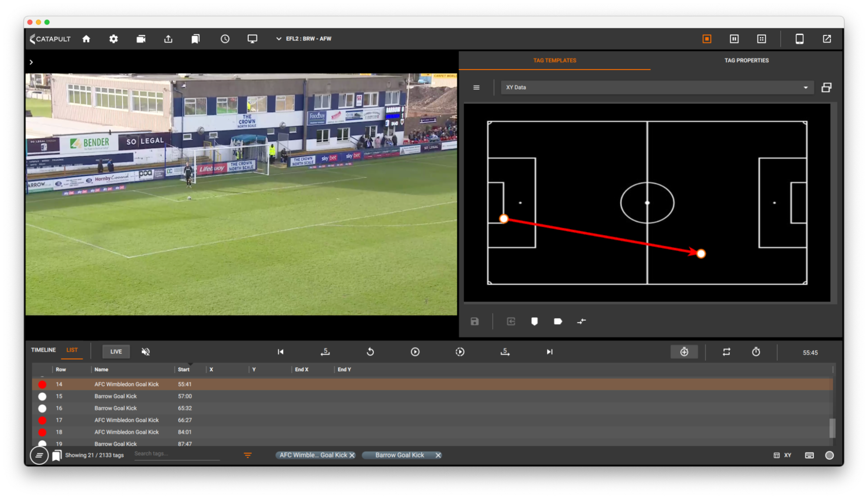
Task: Click the clock history icon
Action: (x=225, y=39)
